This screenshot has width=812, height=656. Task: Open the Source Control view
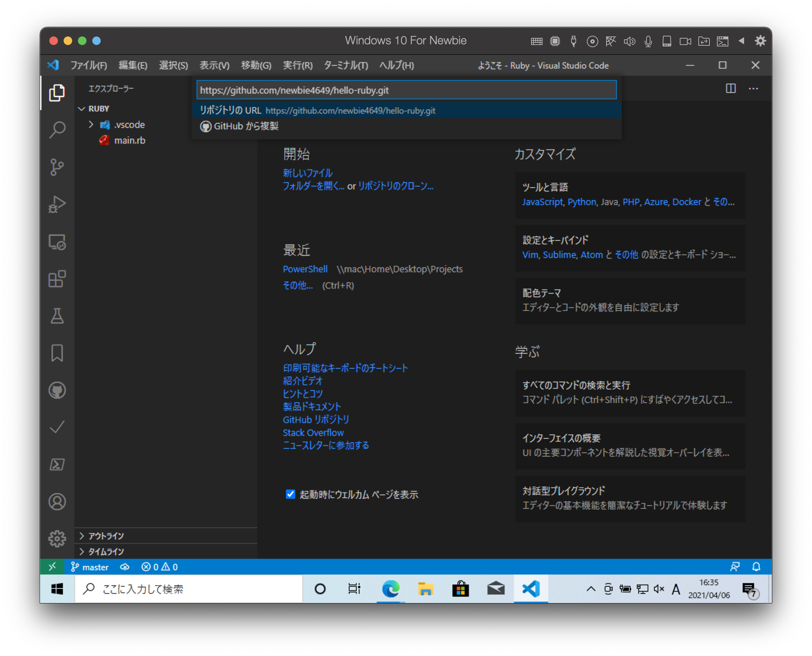(57, 167)
